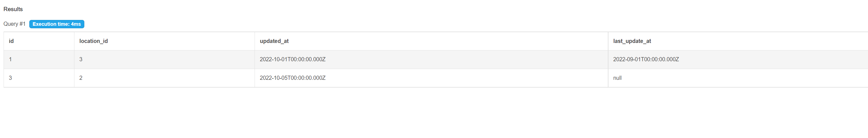Click last_update_at value 2022-09-01T00:00:00.000Z
The height and width of the screenshot is (138, 868).
(x=646, y=59)
